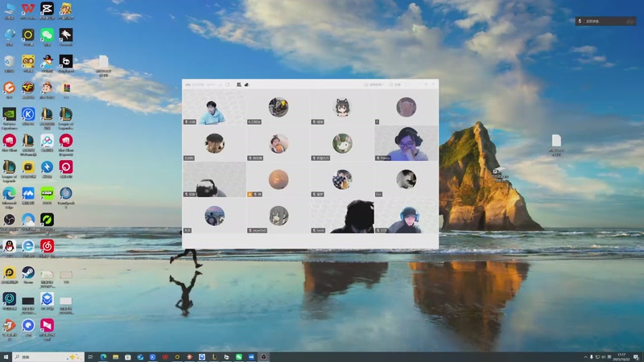Open the Baidu Netdisk cloud shortcut
Screen dimensions: 644x362
tap(47, 143)
